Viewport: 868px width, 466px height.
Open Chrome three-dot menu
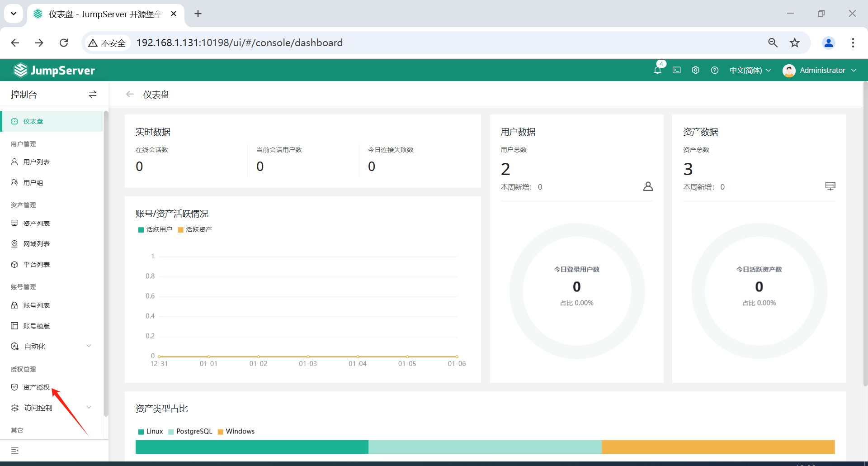click(853, 43)
